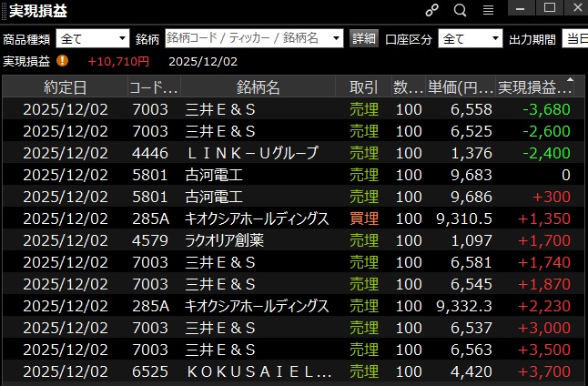Screen dimensions: 588x386
Task: Maximize the 実現損益 window
Action: click(x=549, y=8)
